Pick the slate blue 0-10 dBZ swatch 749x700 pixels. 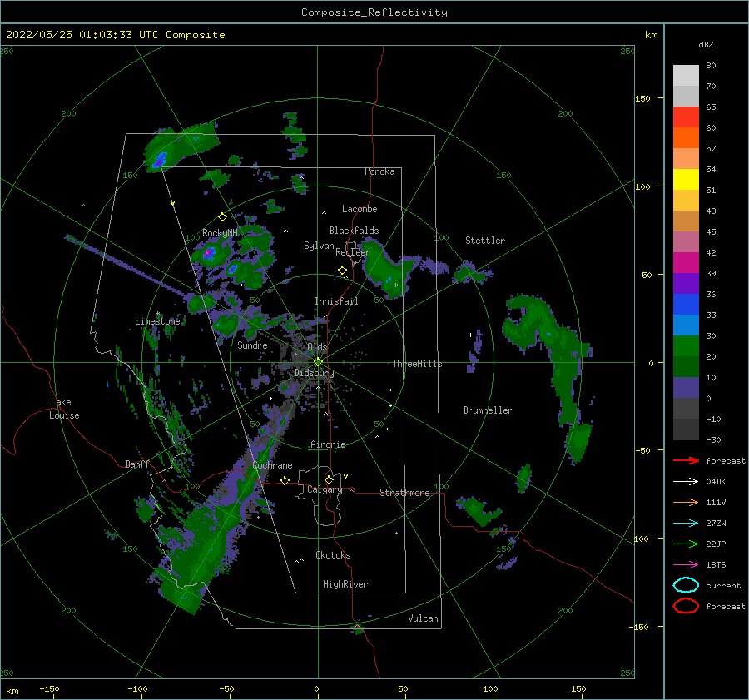(686, 388)
